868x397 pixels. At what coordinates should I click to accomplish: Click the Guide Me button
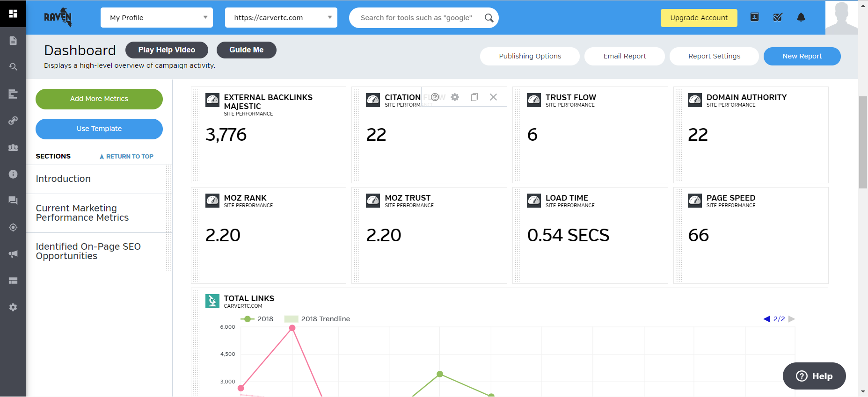pos(247,50)
